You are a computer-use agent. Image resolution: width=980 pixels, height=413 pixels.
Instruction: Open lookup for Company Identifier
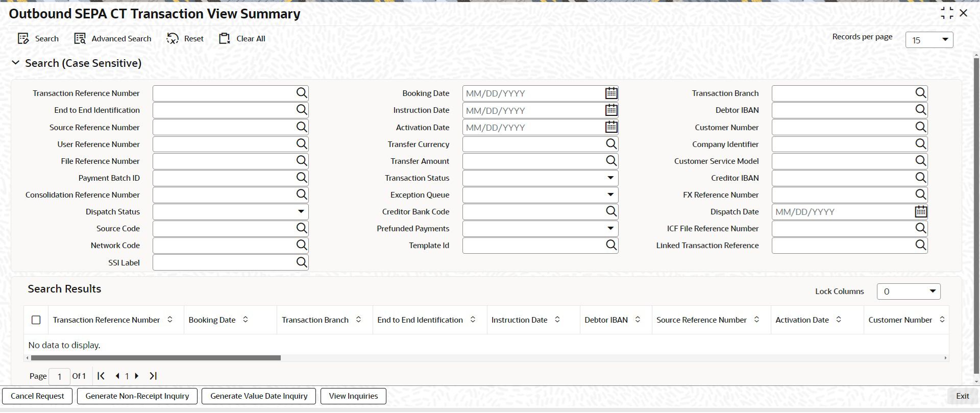[x=920, y=144]
